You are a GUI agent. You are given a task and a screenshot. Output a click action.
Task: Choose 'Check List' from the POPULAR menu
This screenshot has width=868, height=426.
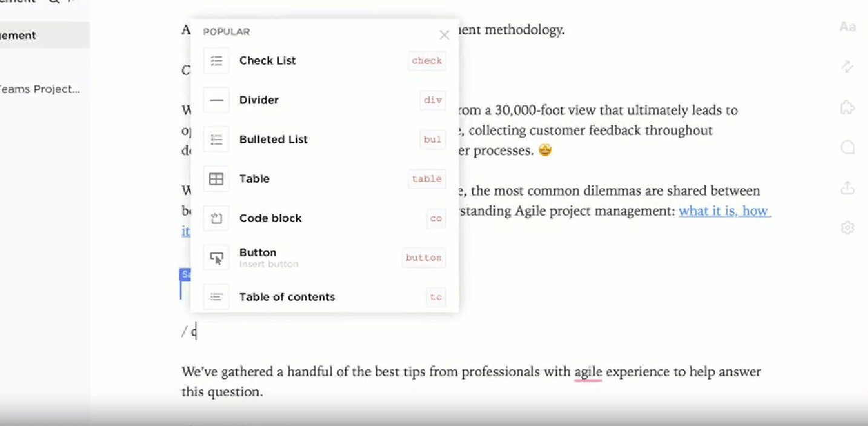coord(268,61)
